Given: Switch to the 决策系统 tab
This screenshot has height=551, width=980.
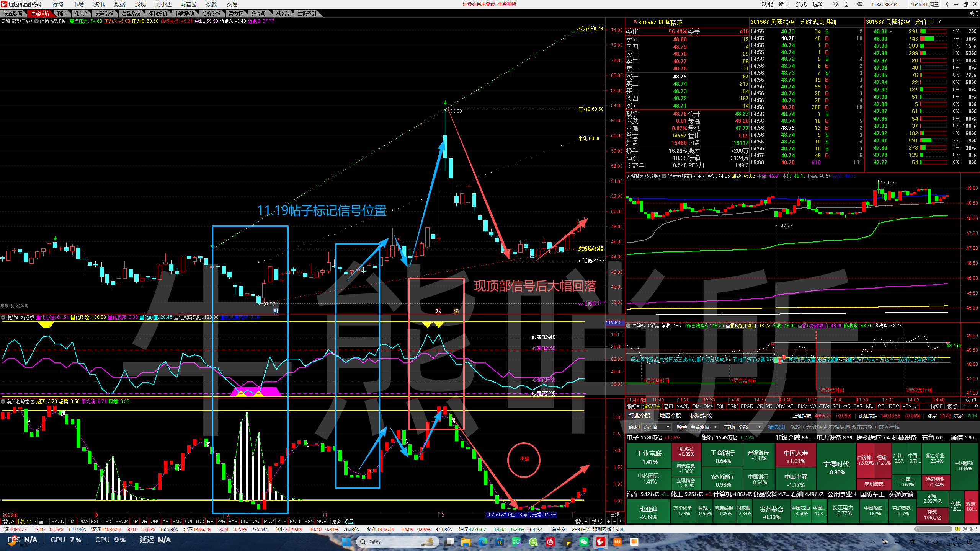Looking at the screenshot, I should tap(104, 13).
